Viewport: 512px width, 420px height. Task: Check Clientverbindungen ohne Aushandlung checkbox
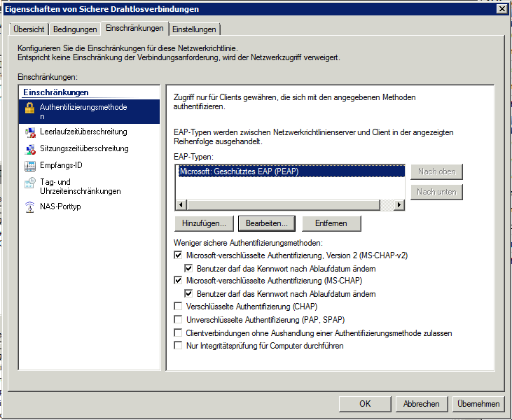[178, 333]
